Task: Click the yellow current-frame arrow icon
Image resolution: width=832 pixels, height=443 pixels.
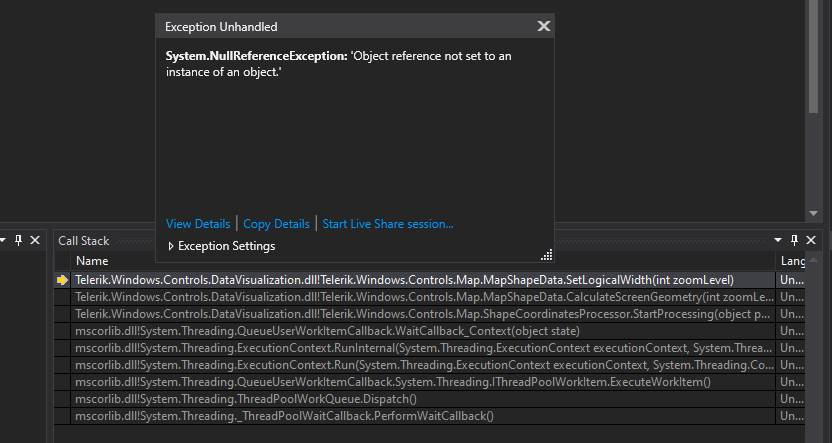Action: click(62, 280)
